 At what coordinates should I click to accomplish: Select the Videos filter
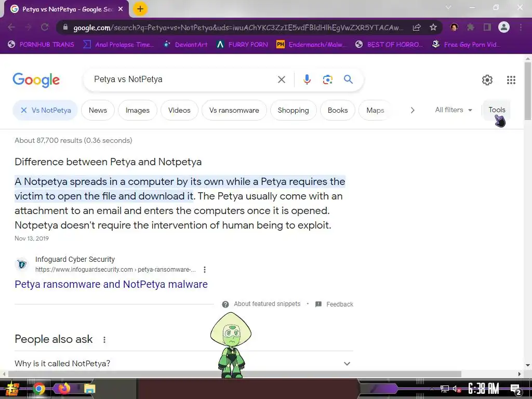179,110
